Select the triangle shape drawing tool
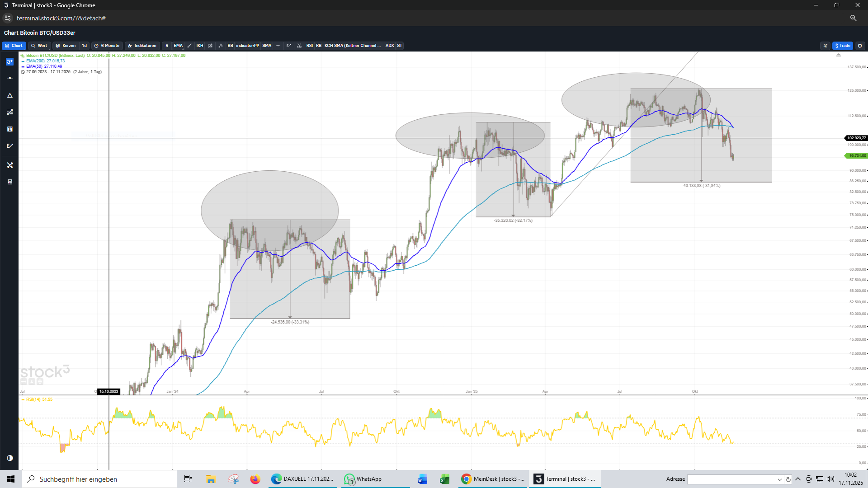 (x=9, y=95)
